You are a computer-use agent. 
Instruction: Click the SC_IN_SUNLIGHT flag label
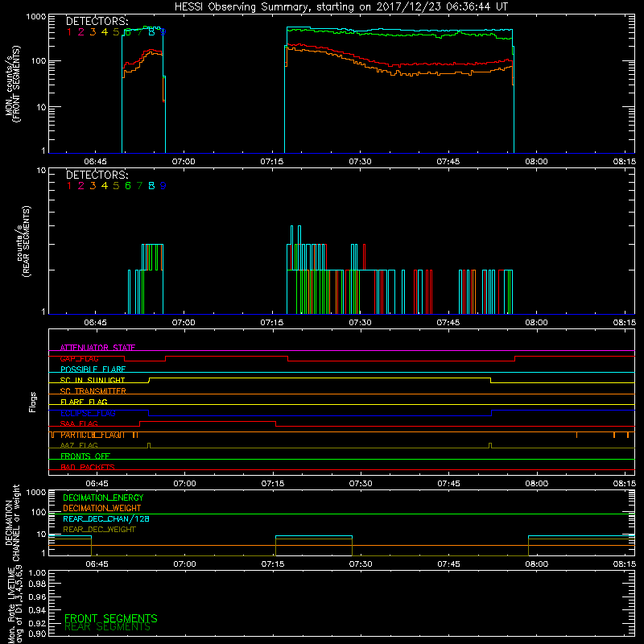pyautogui.click(x=93, y=380)
